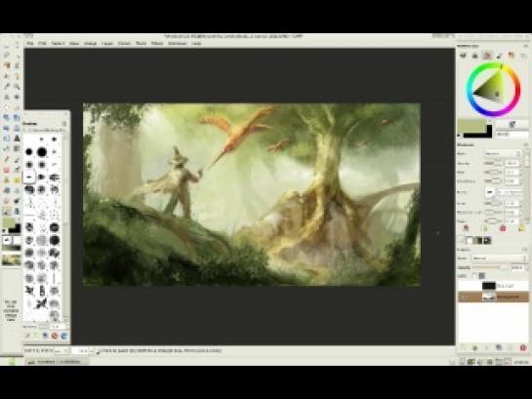Image resolution: width=532 pixels, height=399 pixels.
Task: Click the brush preview button in tool options
Action: point(489,192)
